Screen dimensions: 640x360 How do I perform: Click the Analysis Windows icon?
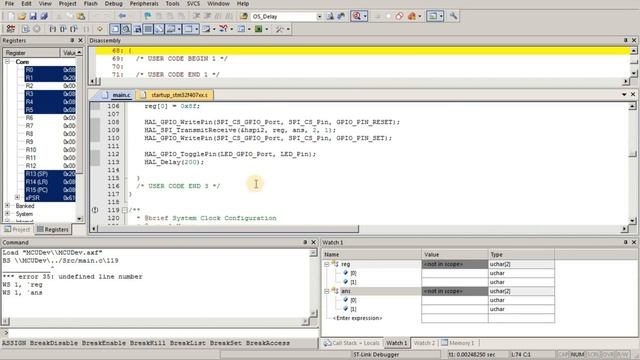(224, 29)
